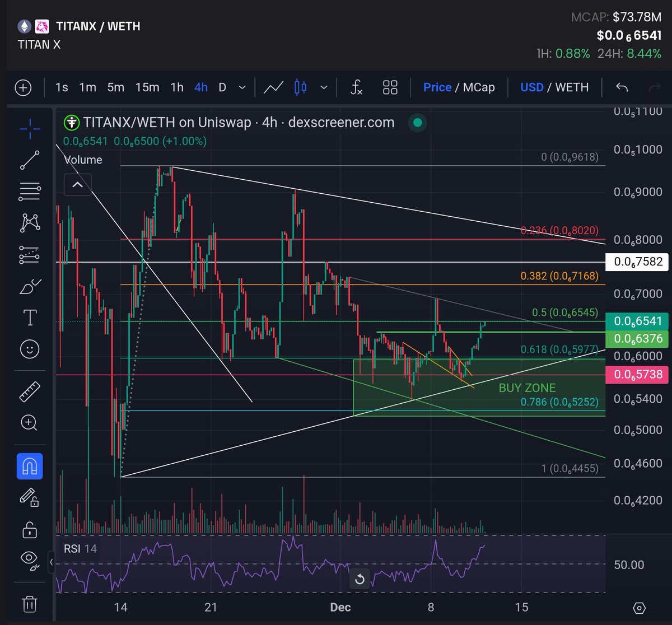Open the chart style dropdown
The height and width of the screenshot is (625, 672).
[x=324, y=87]
